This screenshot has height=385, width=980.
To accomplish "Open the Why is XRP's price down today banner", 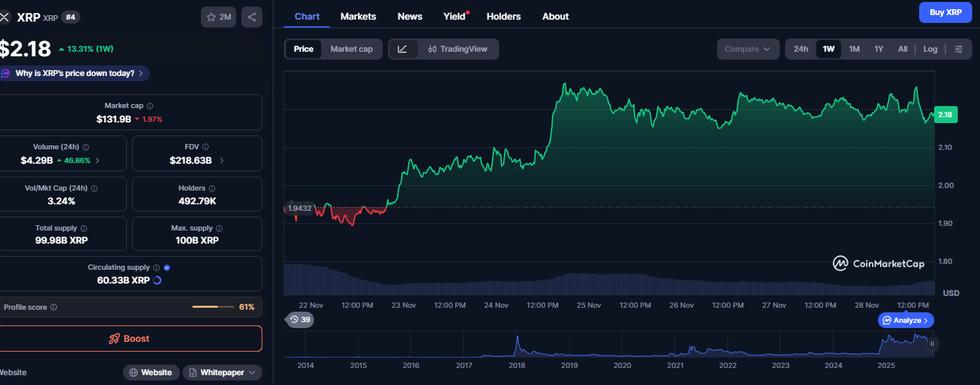I will click(x=72, y=73).
